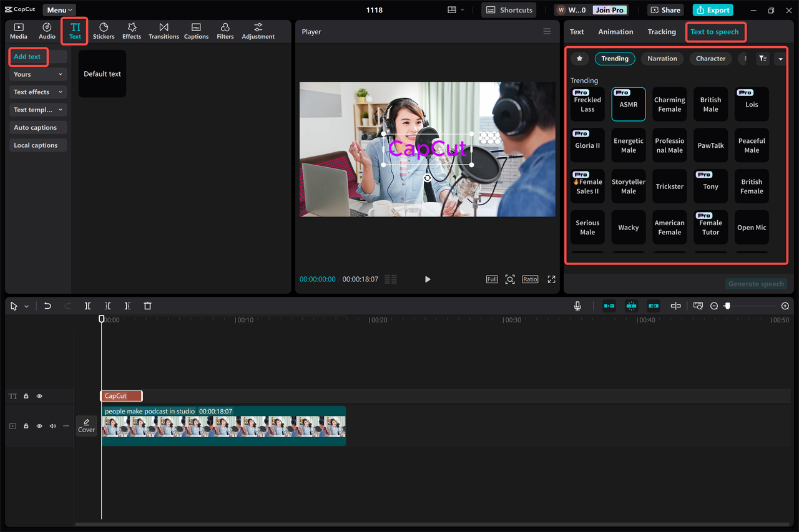Hide the text track with the eye toggle
This screenshot has width=799, height=532.
tap(39, 395)
